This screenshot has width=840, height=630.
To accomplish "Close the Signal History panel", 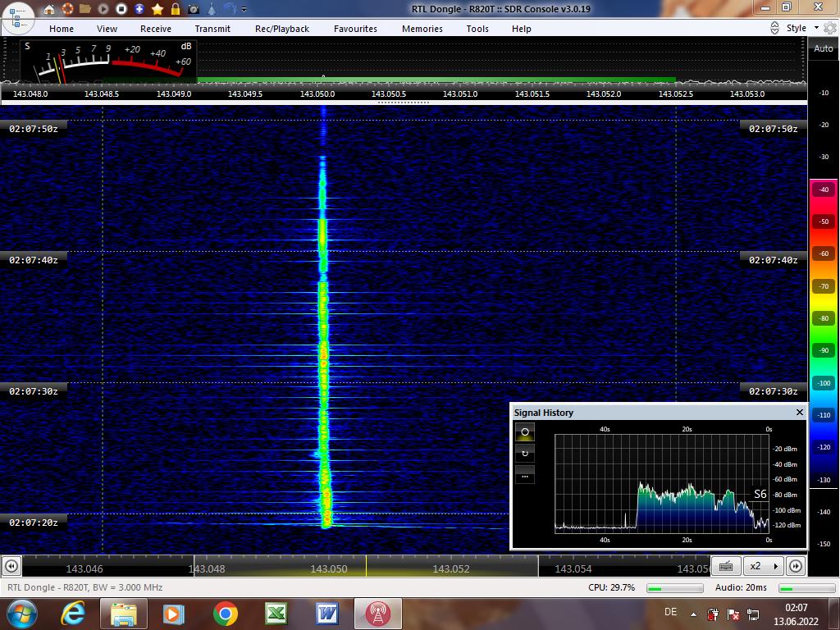I will coord(799,412).
